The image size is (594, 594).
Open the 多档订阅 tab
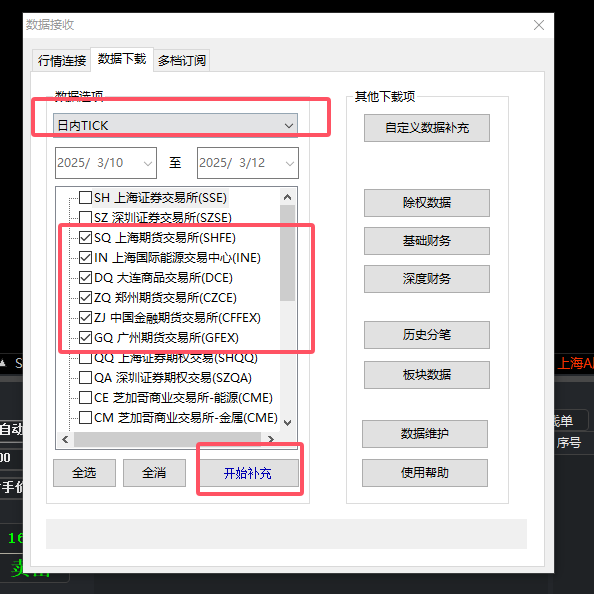pos(182,61)
